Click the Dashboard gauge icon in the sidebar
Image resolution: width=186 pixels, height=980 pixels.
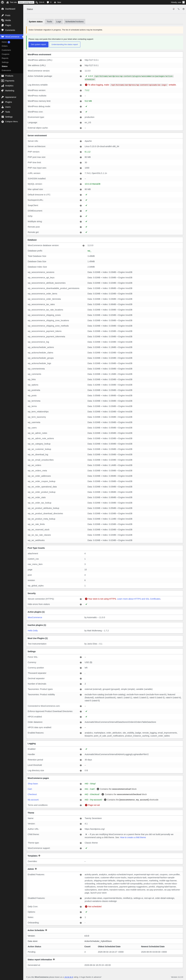point(3,9)
